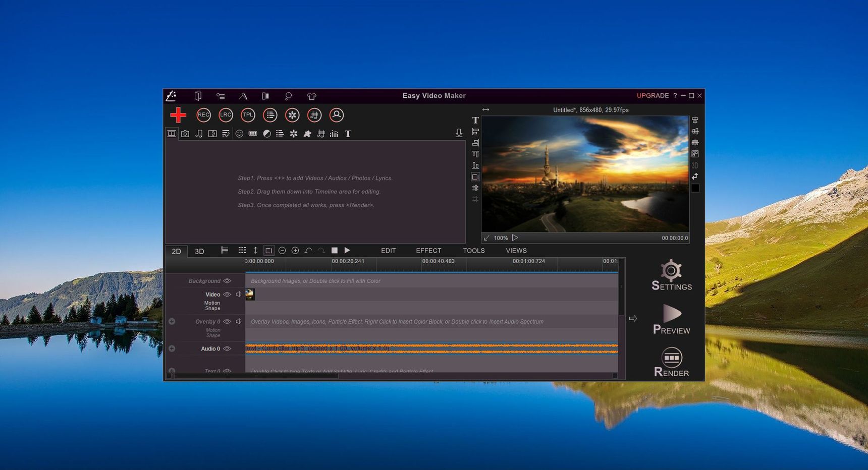The width and height of the screenshot is (868, 470).
Task: Add a track with plus beside Overlay 0
Action: pos(172,321)
